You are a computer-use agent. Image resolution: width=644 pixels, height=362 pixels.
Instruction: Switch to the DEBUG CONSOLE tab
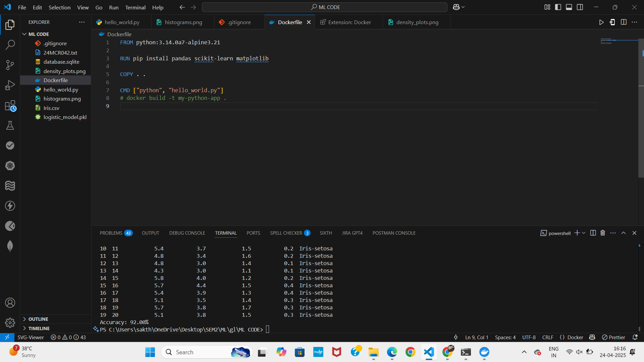pyautogui.click(x=187, y=233)
